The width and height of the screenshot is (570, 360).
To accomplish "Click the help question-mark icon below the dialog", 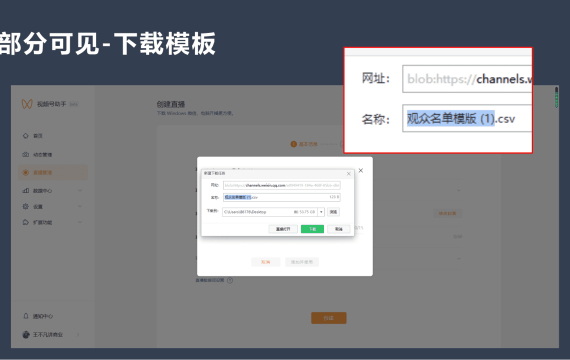I will click(x=230, y=280).
